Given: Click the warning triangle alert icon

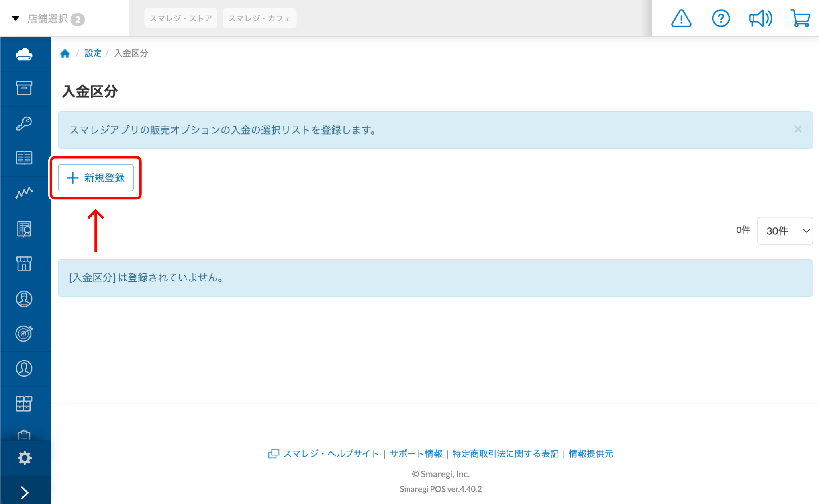Looking at the screenshot, I should point(681,18).
